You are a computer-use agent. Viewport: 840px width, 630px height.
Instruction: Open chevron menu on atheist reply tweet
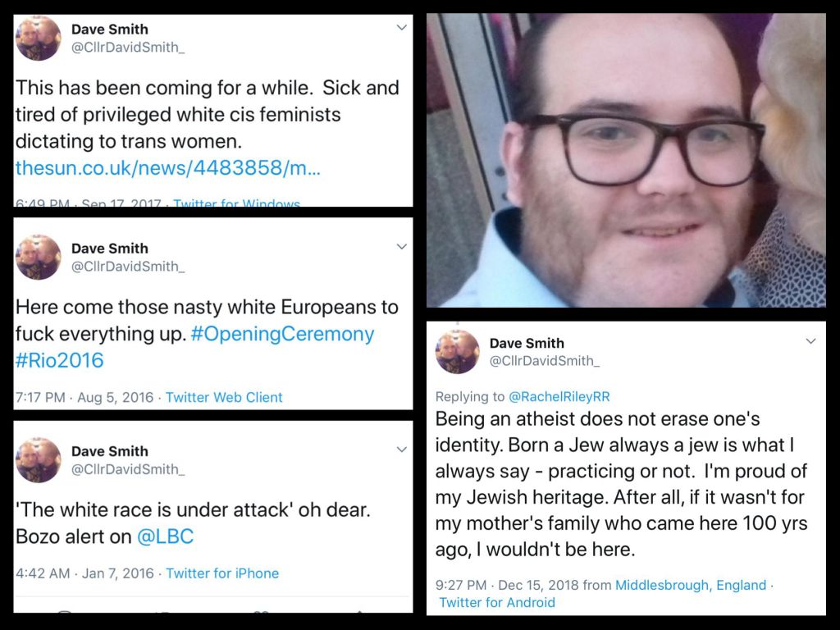click(811, 341)
